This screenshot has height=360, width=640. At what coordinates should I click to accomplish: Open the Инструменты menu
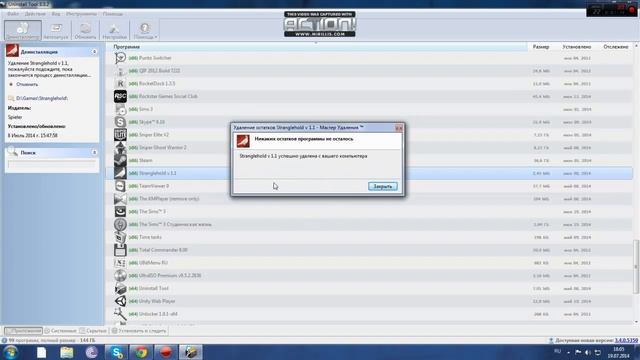81,14
